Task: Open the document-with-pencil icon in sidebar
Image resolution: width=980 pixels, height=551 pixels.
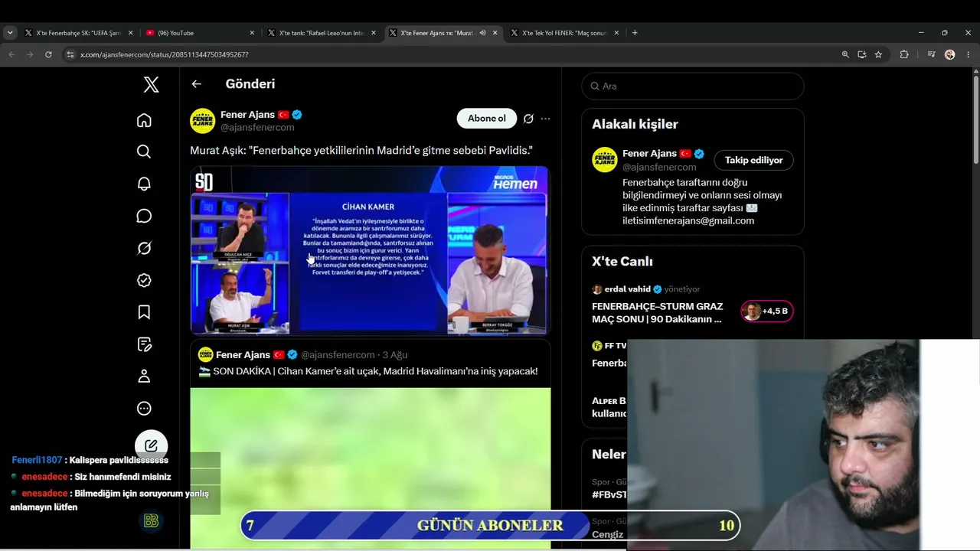Action: pos(144,344)
